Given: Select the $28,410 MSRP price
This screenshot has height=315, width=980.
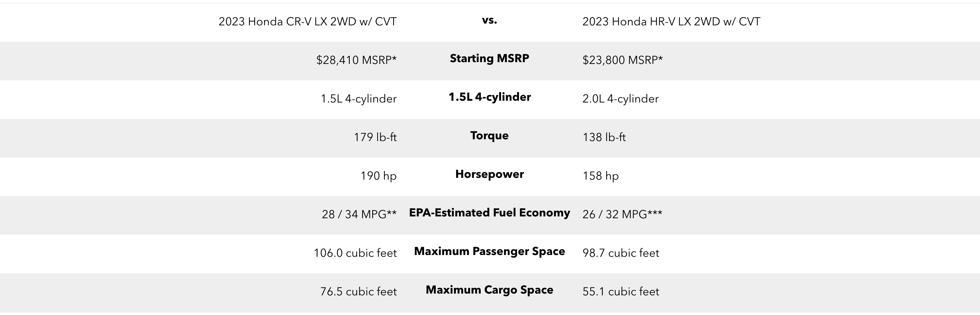Looking at the screenshot, I should (x=356, y=60).
